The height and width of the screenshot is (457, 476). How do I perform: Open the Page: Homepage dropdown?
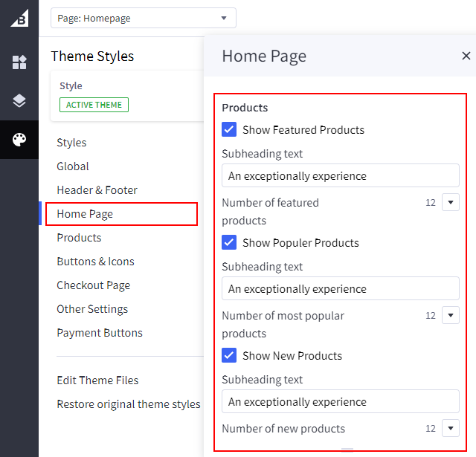tap(143, 18)
